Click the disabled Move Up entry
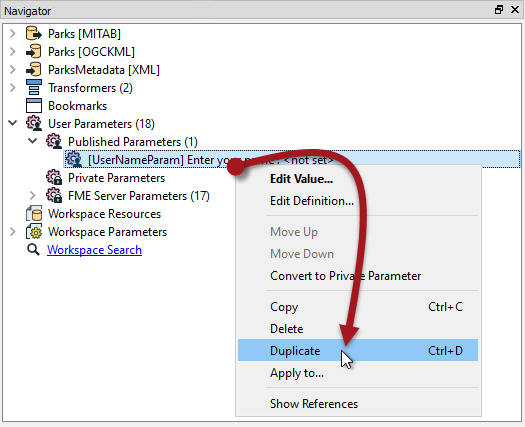 358,232
